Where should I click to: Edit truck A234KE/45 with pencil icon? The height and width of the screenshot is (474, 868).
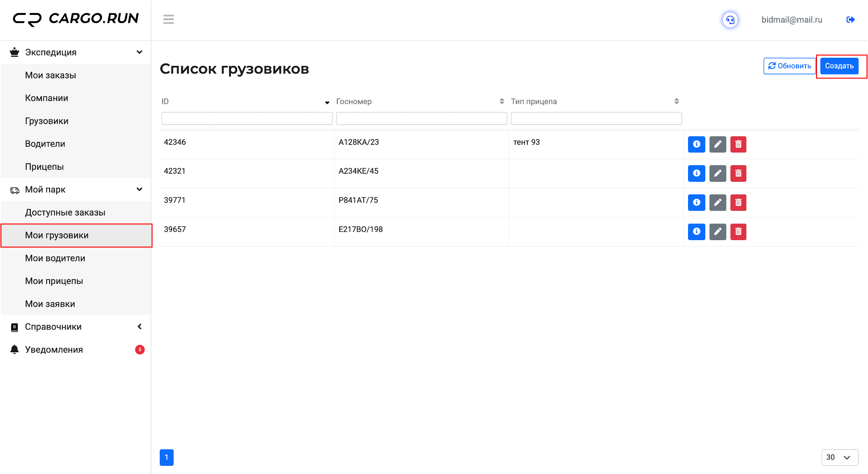click(717, 173)
